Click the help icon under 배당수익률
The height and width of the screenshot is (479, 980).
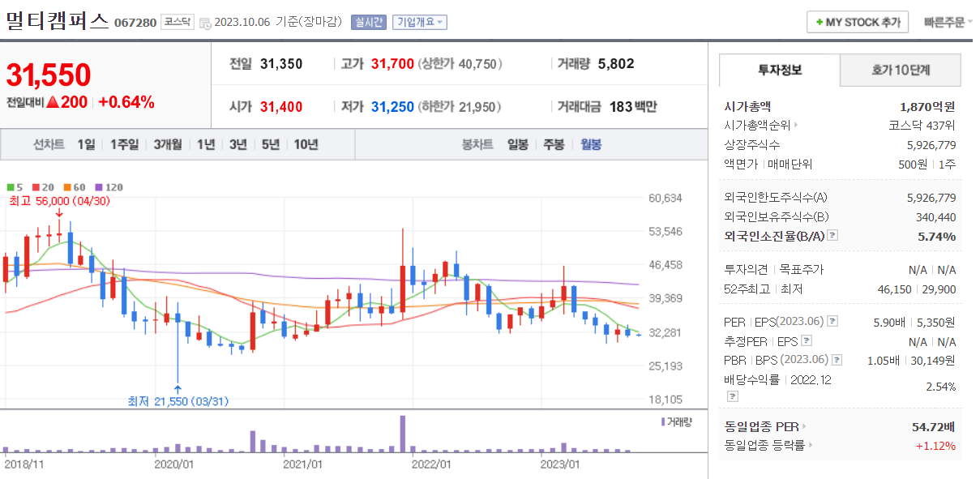pyautogui.click(x=733, y=396)
